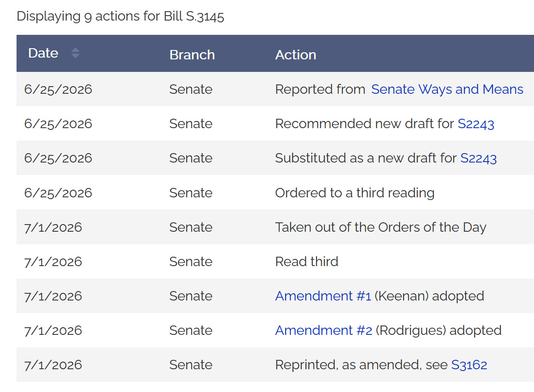Open Amendment #2 (Rodrigues) link
Viewport: 534px width, 392px height.
[x=324, y=330]
